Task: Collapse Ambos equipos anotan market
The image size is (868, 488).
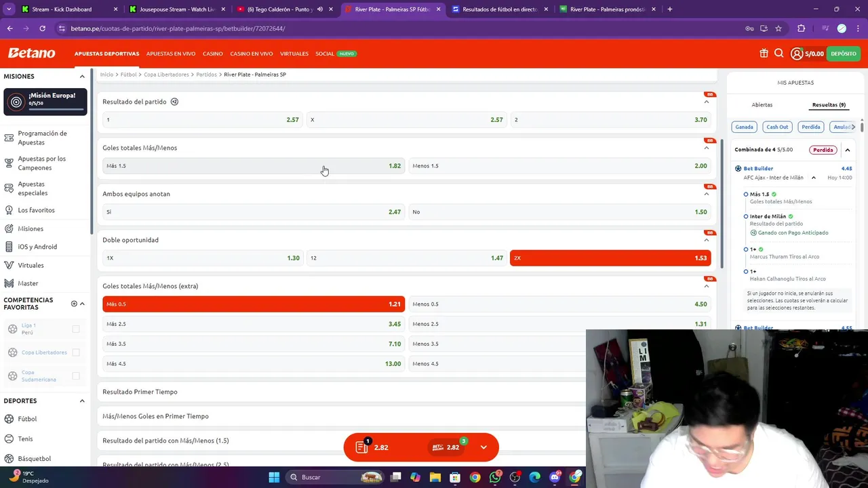Action: 706,194
